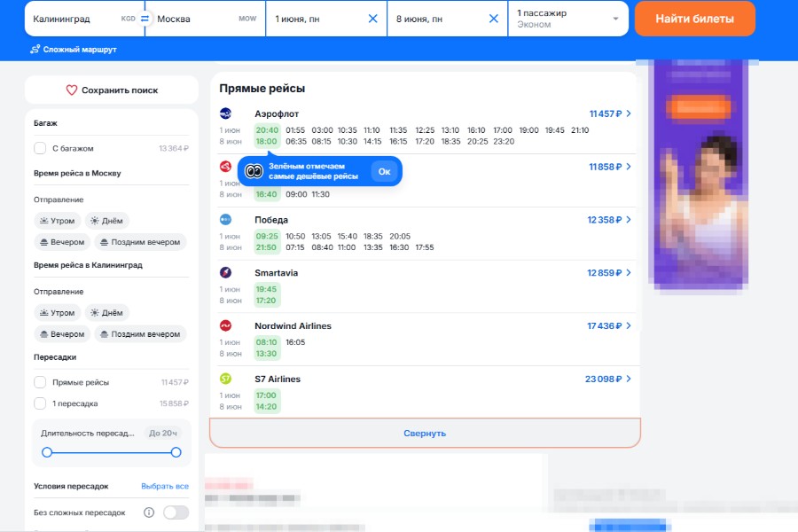
Task: Click right handle of transfer duration slider
Action: [176, 452]
